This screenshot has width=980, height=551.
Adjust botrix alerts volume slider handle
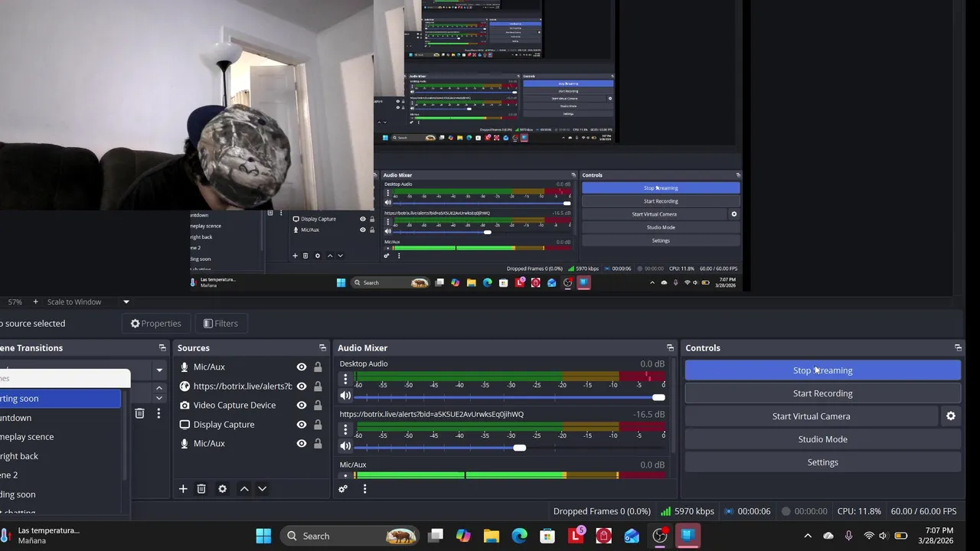click(x=520, y=448)
